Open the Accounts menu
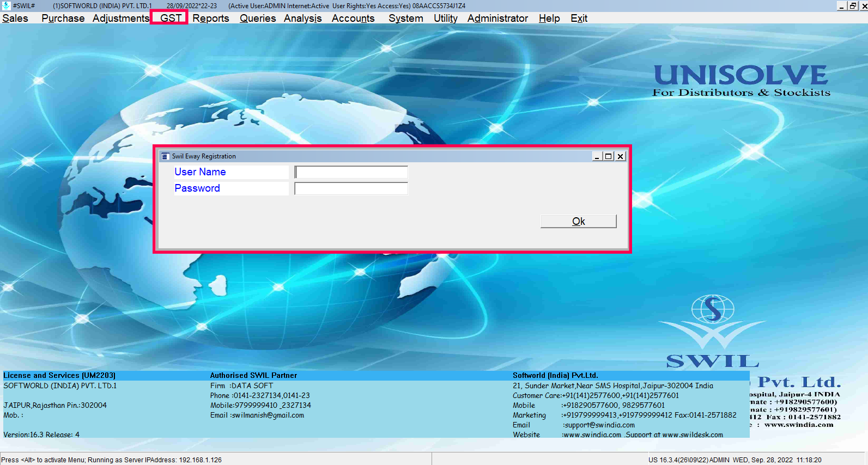This screenshot has height=465, width=868. 353,19
